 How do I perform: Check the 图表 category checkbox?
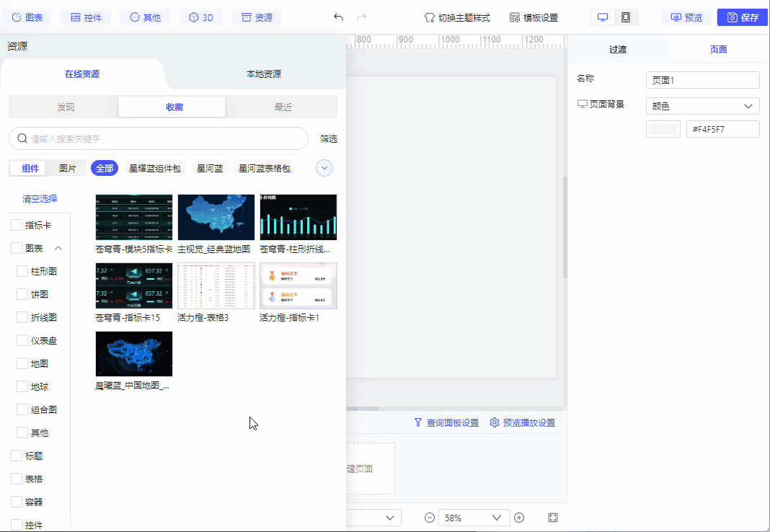coord(16,248)
